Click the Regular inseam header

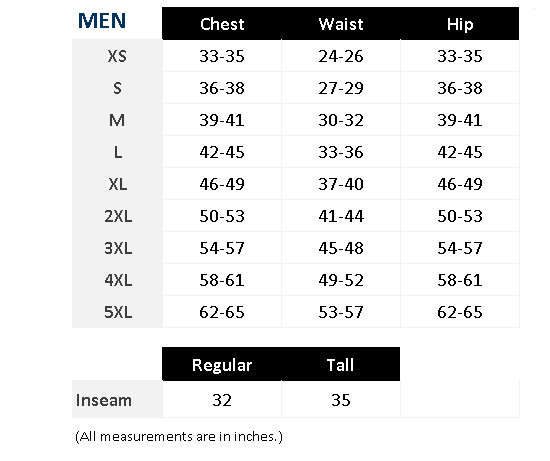coord(222,365)
